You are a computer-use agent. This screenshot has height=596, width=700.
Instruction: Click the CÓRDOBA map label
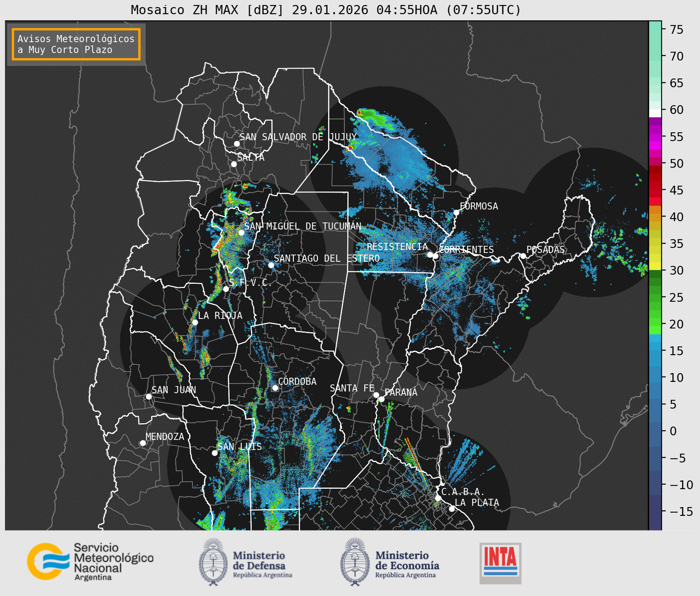pyautogui.click(x=297, y=381)
